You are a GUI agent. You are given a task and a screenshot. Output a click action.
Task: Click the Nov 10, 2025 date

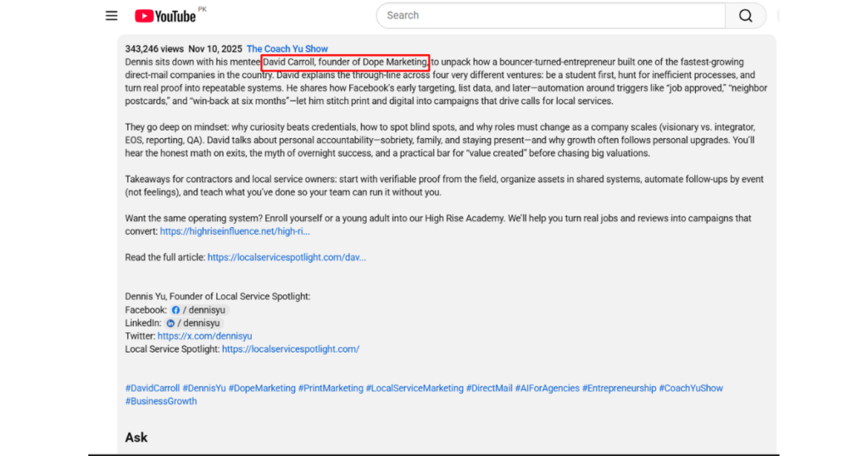(x=215, y=48)
